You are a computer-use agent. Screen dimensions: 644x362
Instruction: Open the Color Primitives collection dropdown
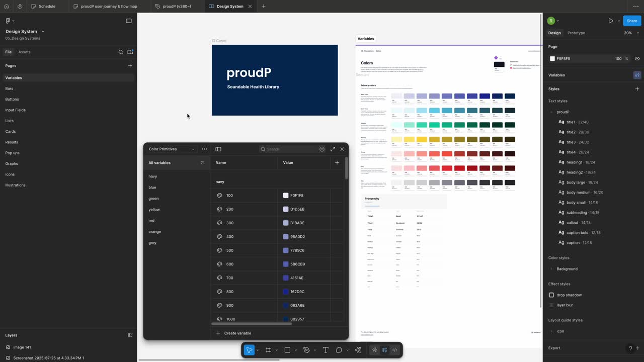point(171,149)
